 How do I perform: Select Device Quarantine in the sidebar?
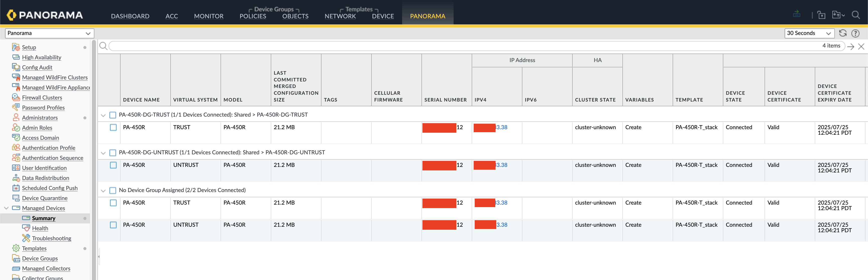coord(44,198)
